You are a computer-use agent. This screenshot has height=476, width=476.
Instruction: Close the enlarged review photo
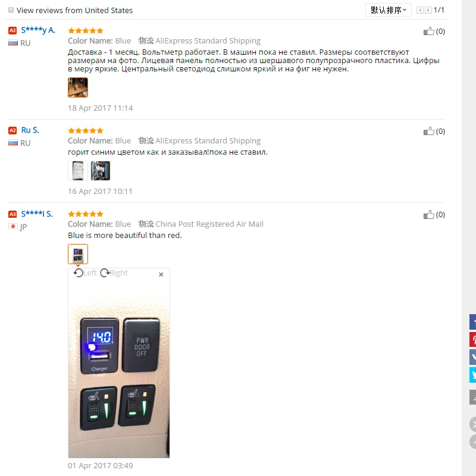(x=161, y=274)
